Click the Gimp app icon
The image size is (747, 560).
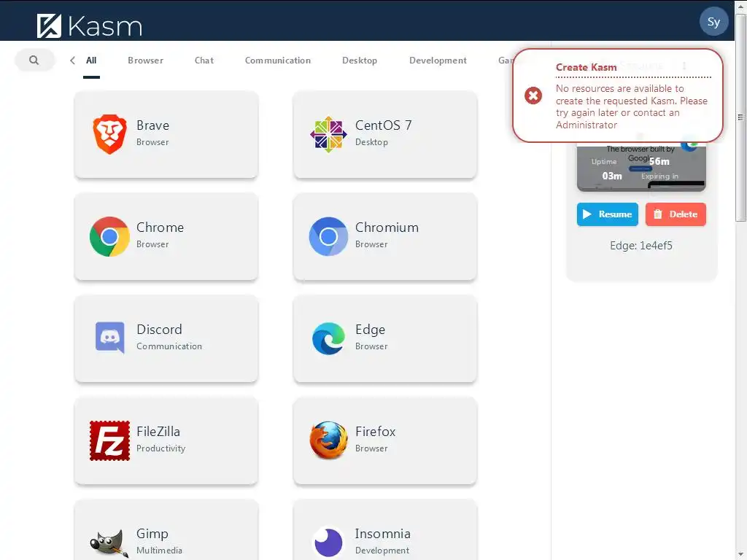click(x=109, y=542)
